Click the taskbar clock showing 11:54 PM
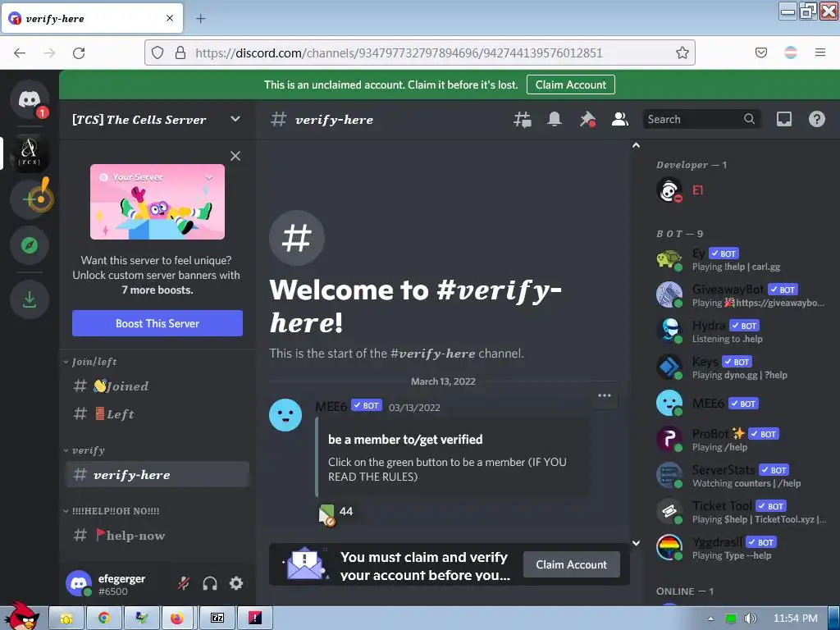Viewport: 840px width, 630px height. click(795, 619)
